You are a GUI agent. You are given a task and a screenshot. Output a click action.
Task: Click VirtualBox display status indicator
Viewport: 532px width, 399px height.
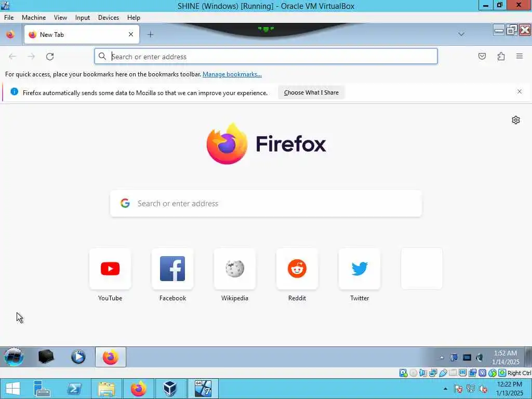[x=462, y=373]
